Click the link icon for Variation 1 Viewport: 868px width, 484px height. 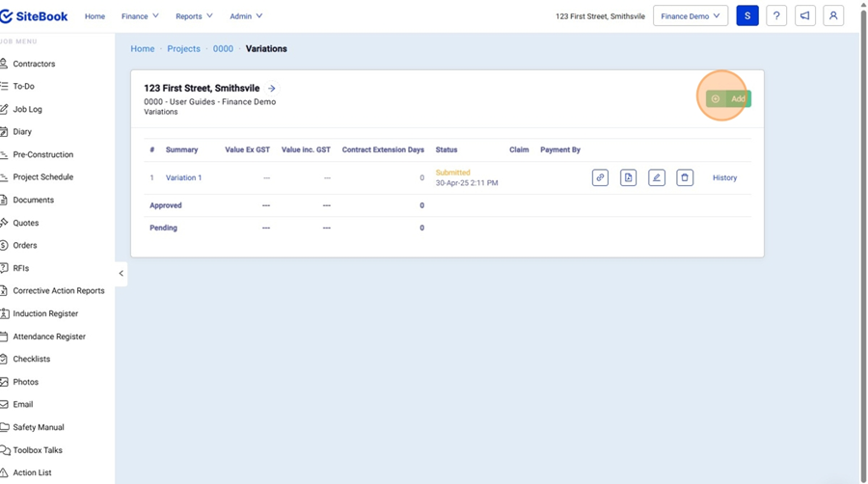point(600,177)
